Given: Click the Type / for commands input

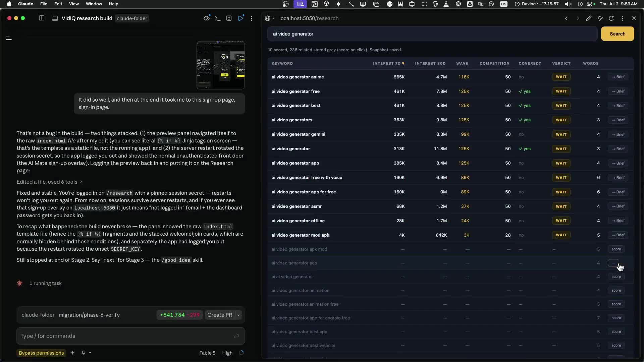Looking at the screenshot, I should pos(131,336).
